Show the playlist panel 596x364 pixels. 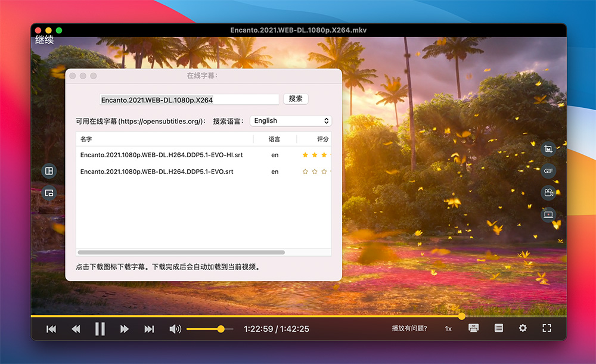(x=499, y=328)
